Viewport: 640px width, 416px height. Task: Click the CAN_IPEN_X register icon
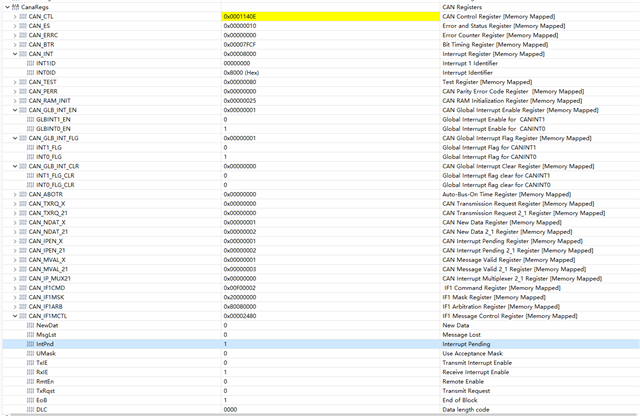23,241
